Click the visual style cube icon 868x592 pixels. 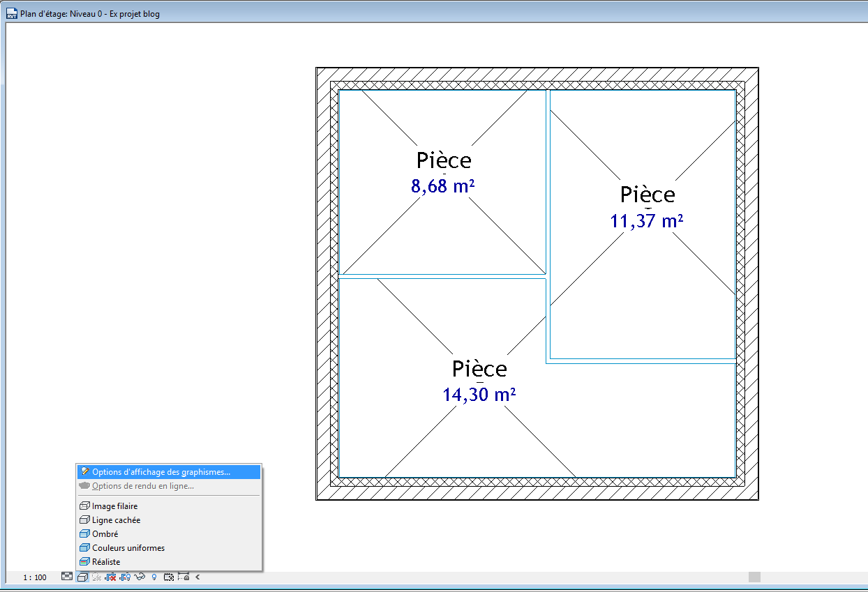tap(82, 577)
